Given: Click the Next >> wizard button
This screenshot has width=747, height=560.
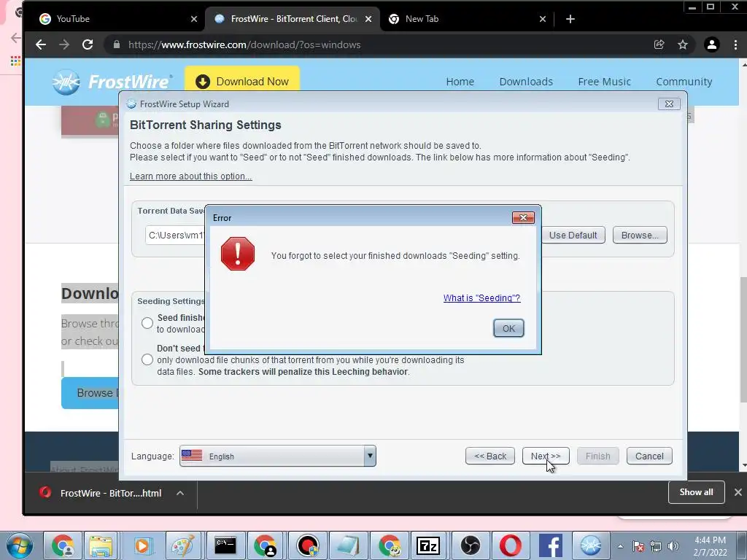Looking at the screenshot, I should (x=546, y=456).
